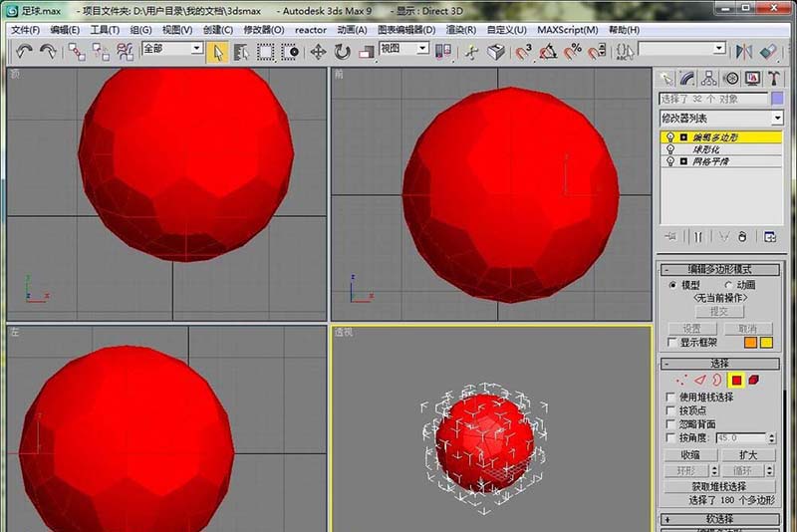Toggle the Keyboard Shortcut Override icon
Screen dimensions: 797x532
pyautogui.click(x=496, y=52)
